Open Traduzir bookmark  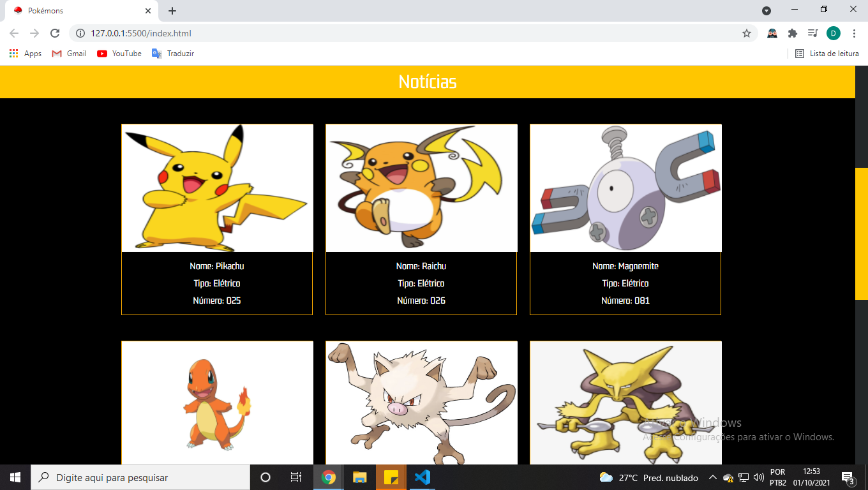173,54
